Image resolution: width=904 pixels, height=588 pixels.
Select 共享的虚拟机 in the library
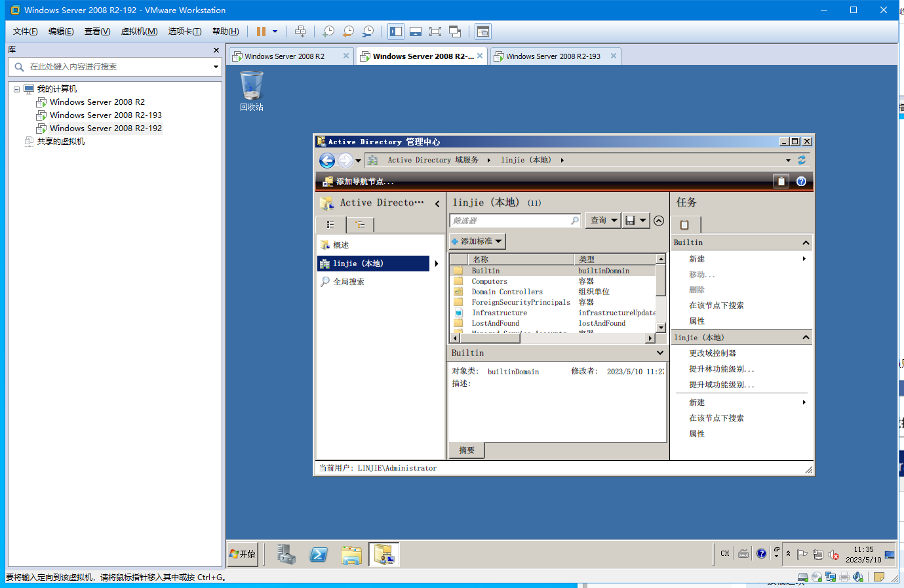coord(60,142)
